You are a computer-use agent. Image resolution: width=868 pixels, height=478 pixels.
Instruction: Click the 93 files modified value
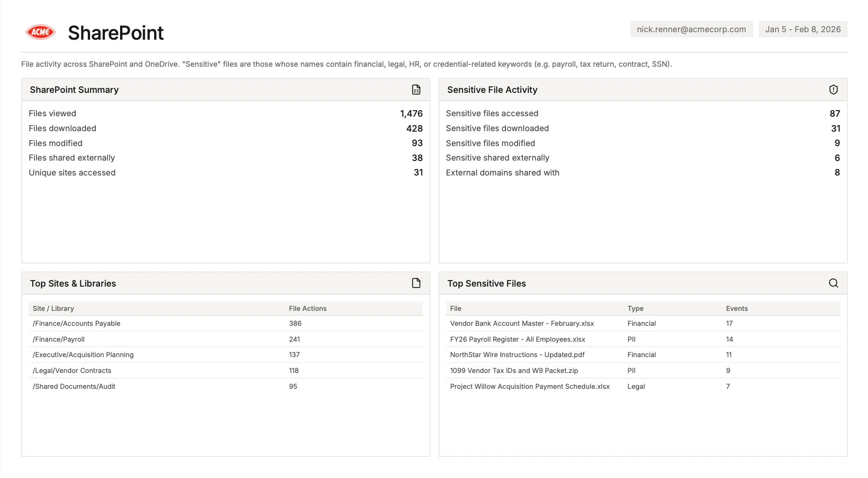pos(417,143)
